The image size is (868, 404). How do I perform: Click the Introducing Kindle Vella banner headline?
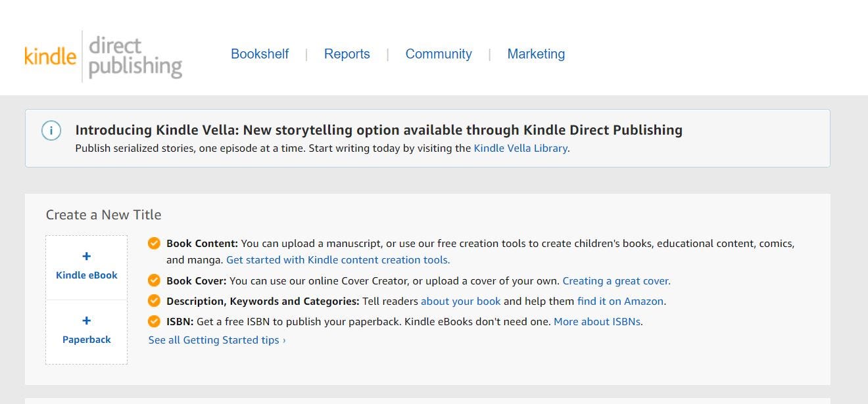(379, 130)
